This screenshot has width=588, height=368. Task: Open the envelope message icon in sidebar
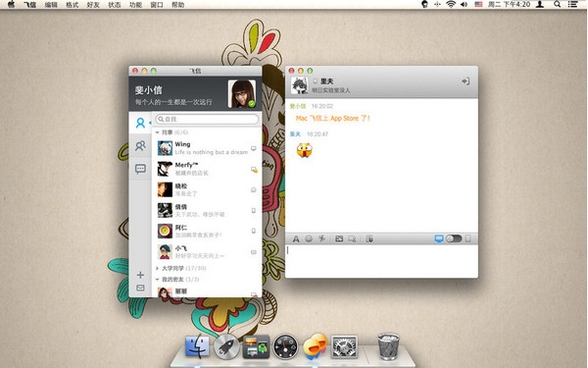point(140,288)
